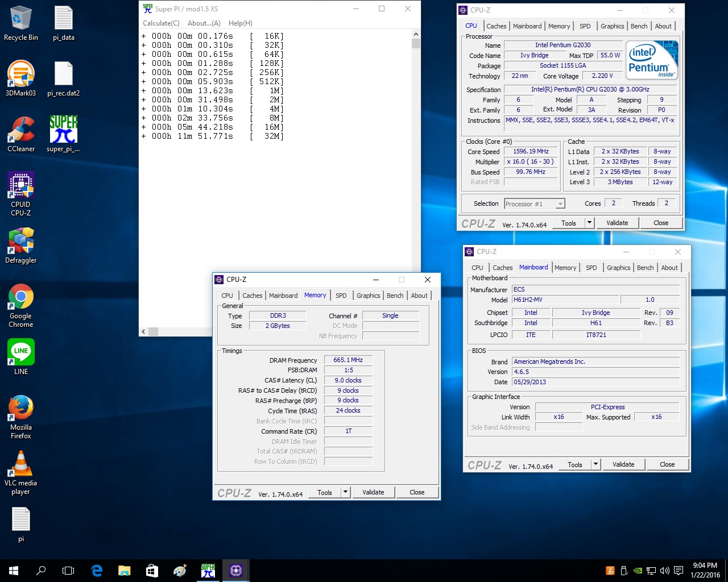Screen dimensions: 728x582
Task: Click the 32M result line 11m 51.771s
Action: tap(213, 136)
